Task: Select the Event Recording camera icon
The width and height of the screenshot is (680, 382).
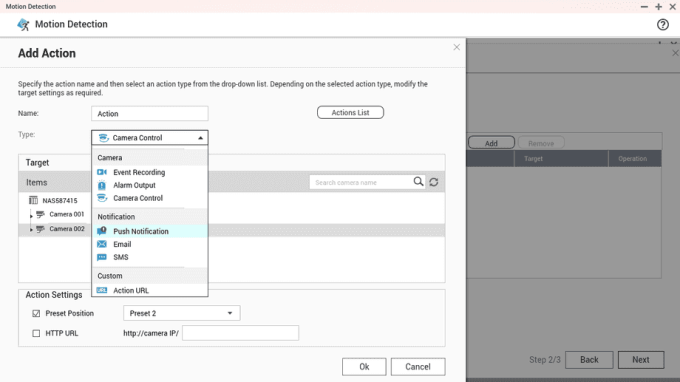Action: 102,172
